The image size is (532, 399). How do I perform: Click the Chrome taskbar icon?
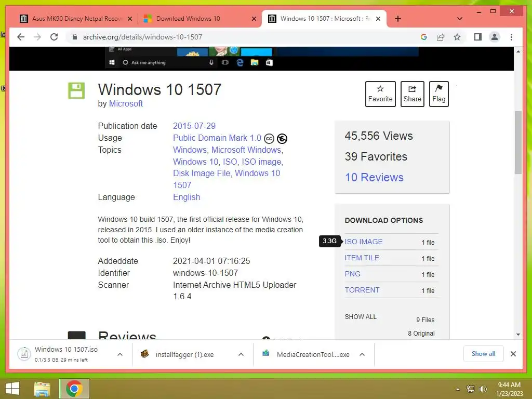coord(74,389)
